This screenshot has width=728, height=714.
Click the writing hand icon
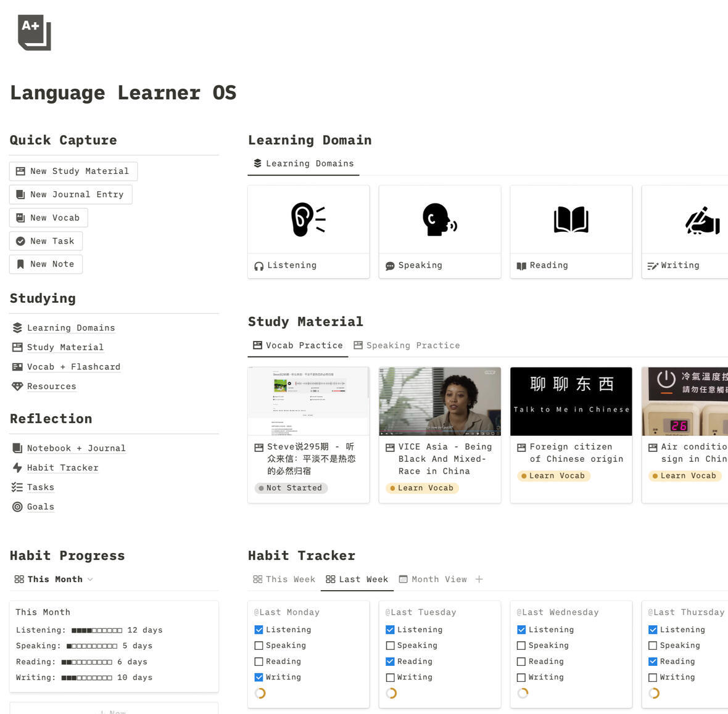tap(702, 221)
